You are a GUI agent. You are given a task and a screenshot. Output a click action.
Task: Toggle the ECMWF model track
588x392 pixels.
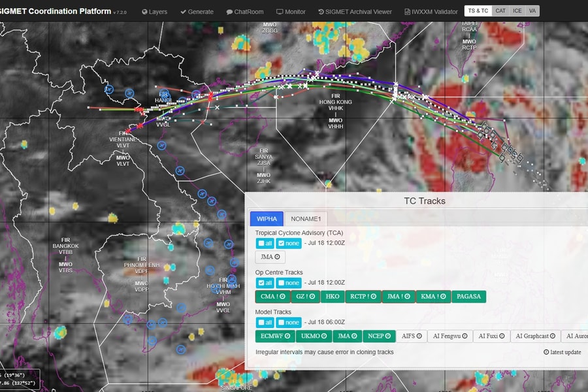[x=274, y=336]
